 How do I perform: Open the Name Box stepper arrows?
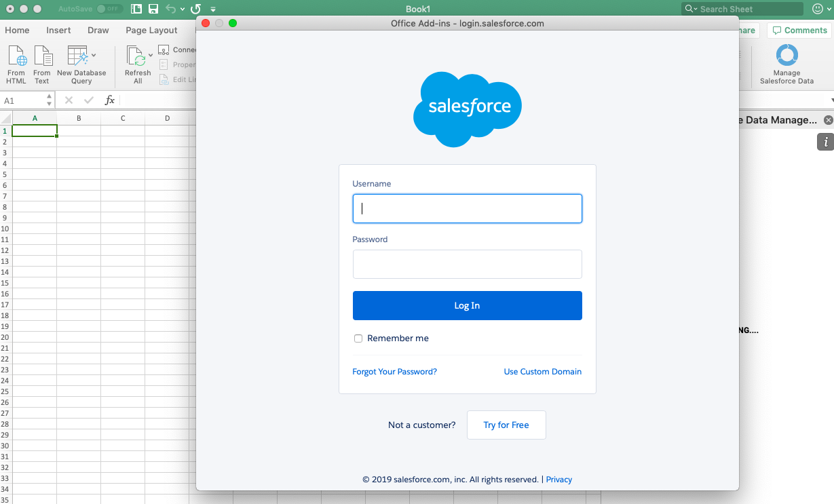point(49,100)
